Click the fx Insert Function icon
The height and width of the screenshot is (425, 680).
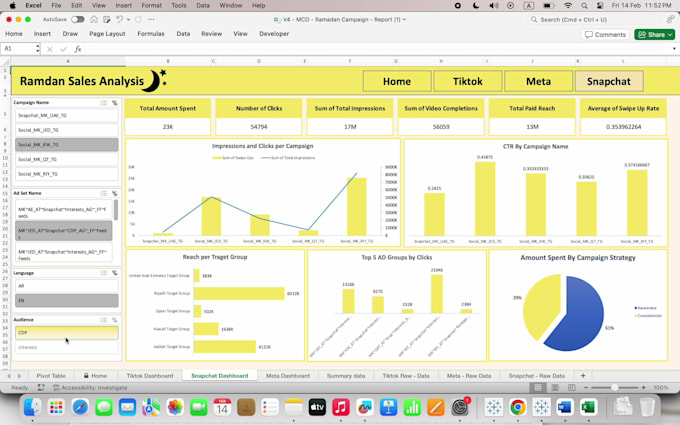pos(78,49)
